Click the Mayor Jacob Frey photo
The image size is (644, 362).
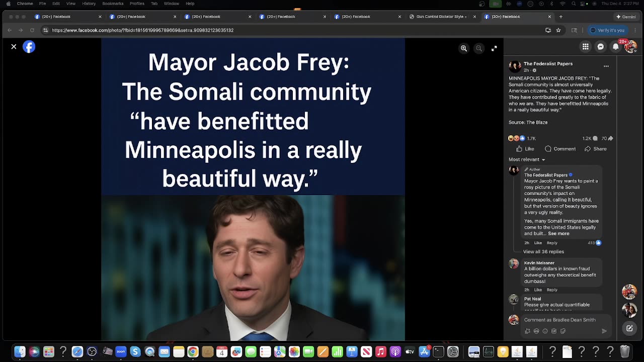253,268
